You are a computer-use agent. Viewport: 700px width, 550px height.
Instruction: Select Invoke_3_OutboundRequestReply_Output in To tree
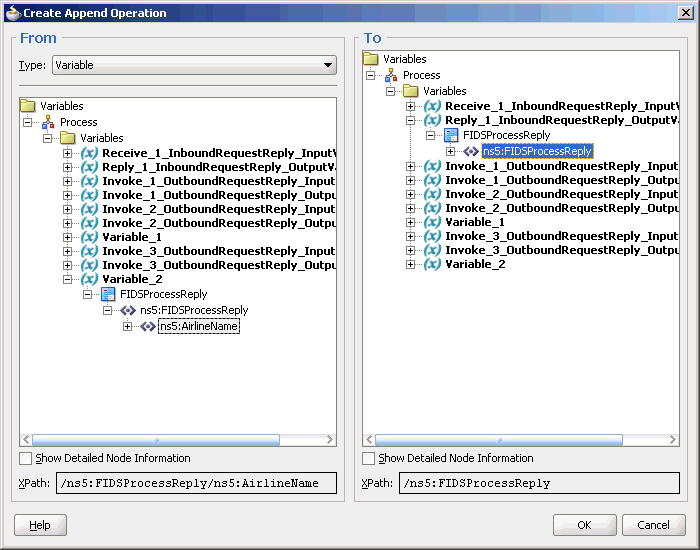pos(562,250)
